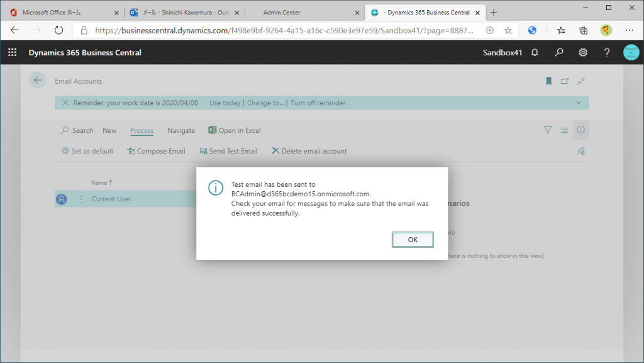Click the Sandbox41 environment name
644x363 pixels.
pyautogui.click(x=502, y=53)
